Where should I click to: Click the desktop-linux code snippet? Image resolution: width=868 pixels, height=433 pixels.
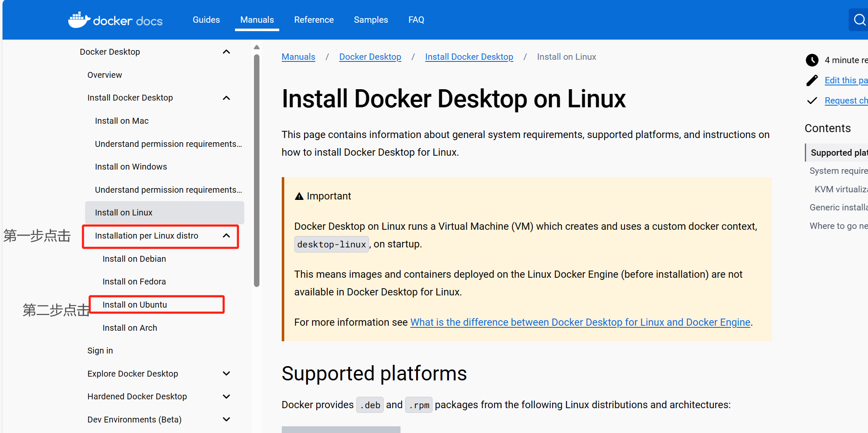coord(331,244)
